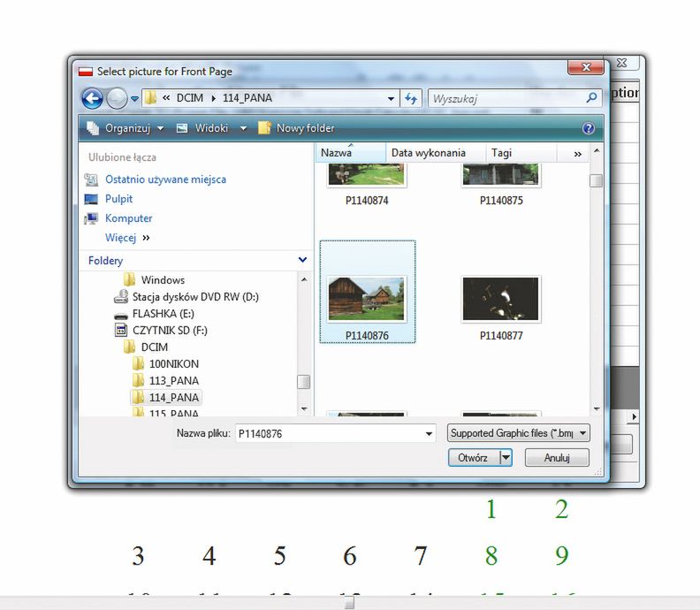700x610 pixels.
Task: Select Stacja dysków DVD RW (D:)
Action: tap(195, 297)
